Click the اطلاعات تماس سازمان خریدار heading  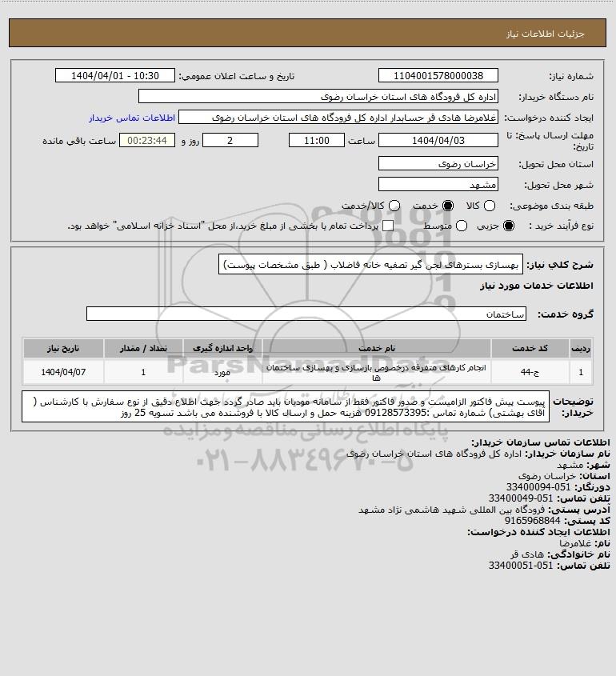point(541,442)
